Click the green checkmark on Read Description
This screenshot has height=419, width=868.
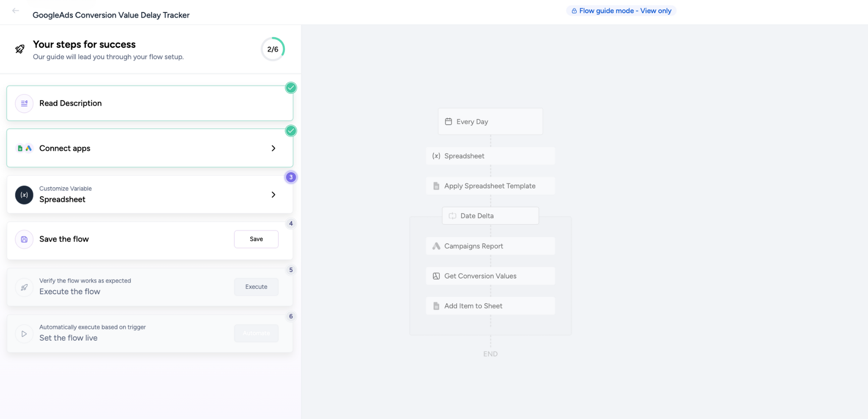pyautogui.click(x=291, y=88)
